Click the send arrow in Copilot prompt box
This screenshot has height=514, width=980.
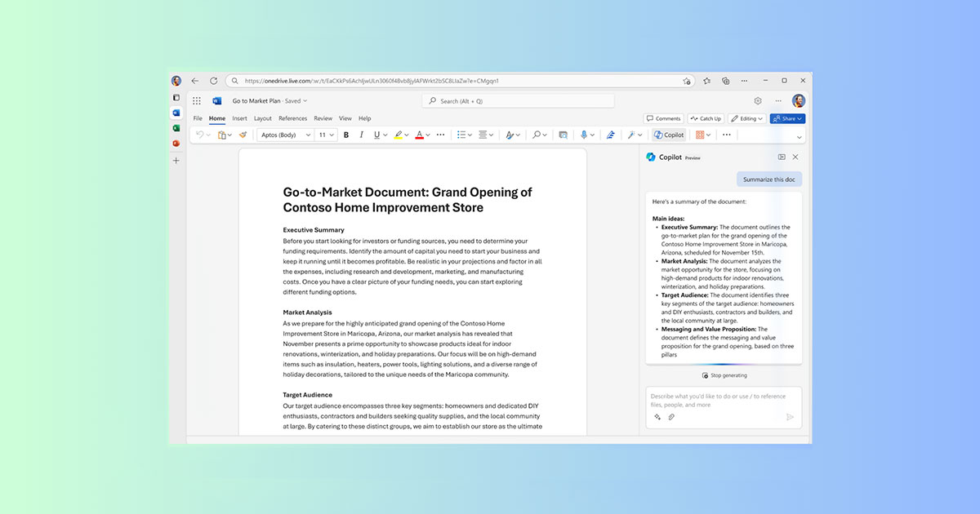click(790, 417)
